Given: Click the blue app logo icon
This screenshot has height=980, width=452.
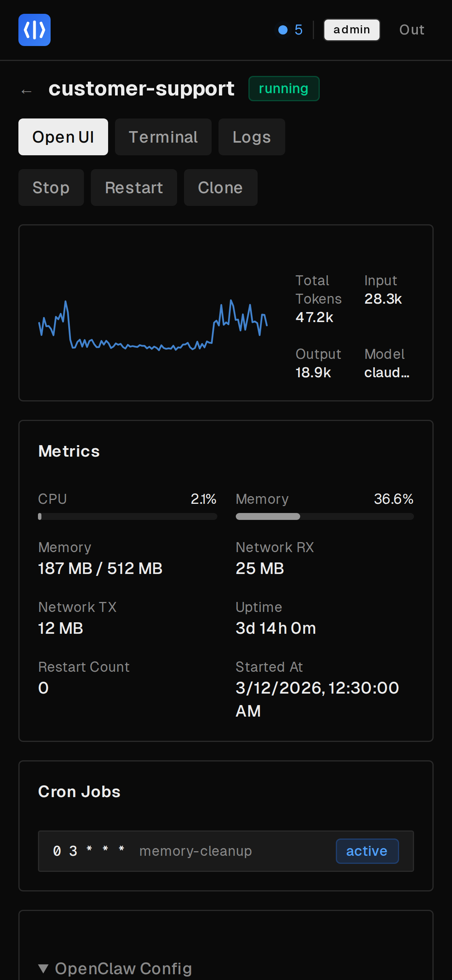Looking at the screenshot, I should [x=35, y=30].
